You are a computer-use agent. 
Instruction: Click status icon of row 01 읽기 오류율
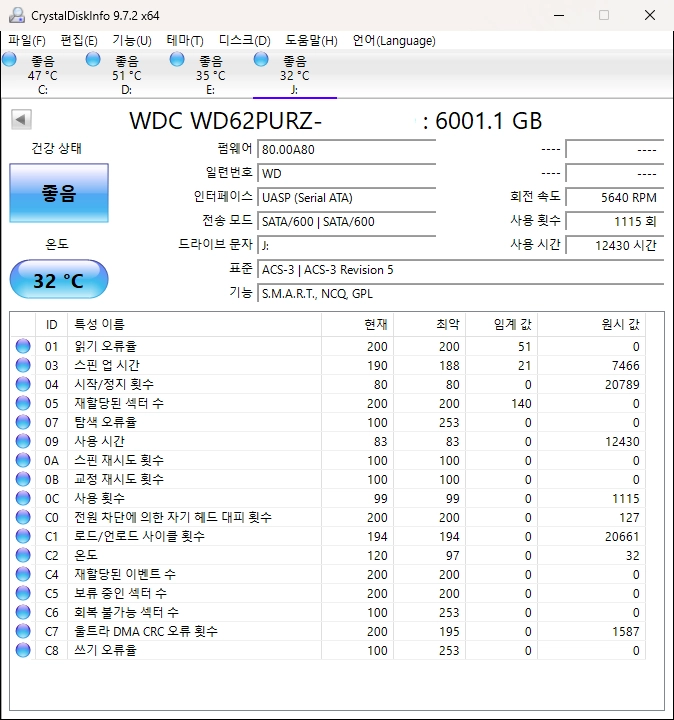pyautogui.click(x=23, y=346)
